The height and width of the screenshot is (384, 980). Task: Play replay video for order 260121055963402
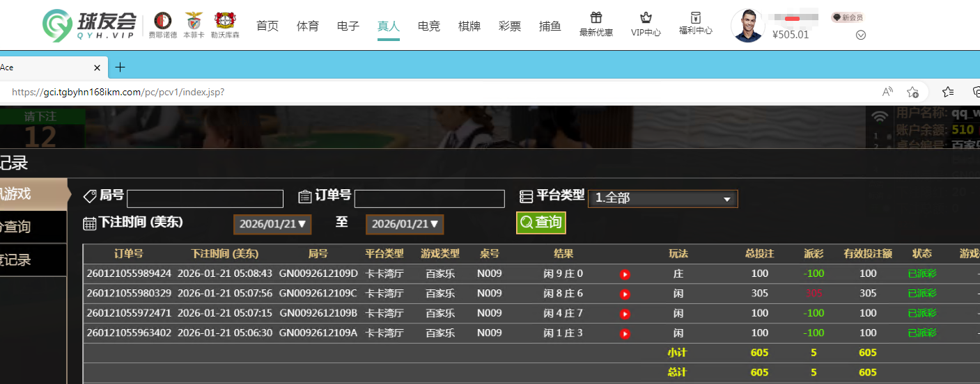point(625,333)
